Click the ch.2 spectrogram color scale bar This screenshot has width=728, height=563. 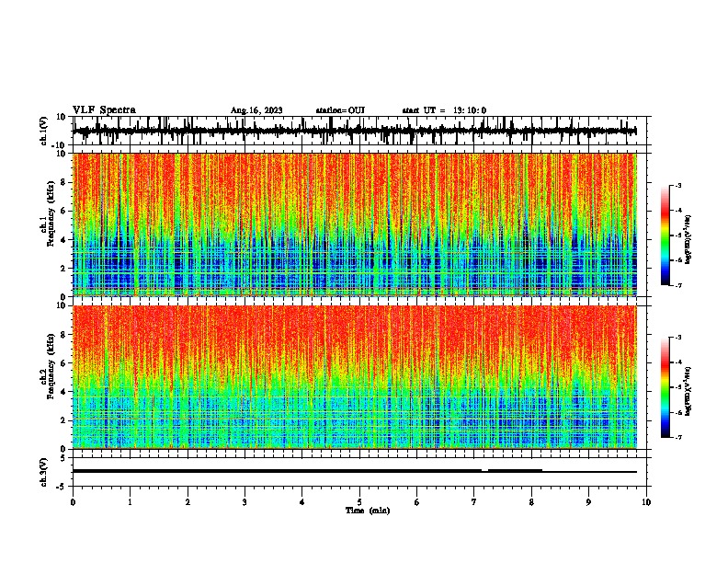click(665, 387)
